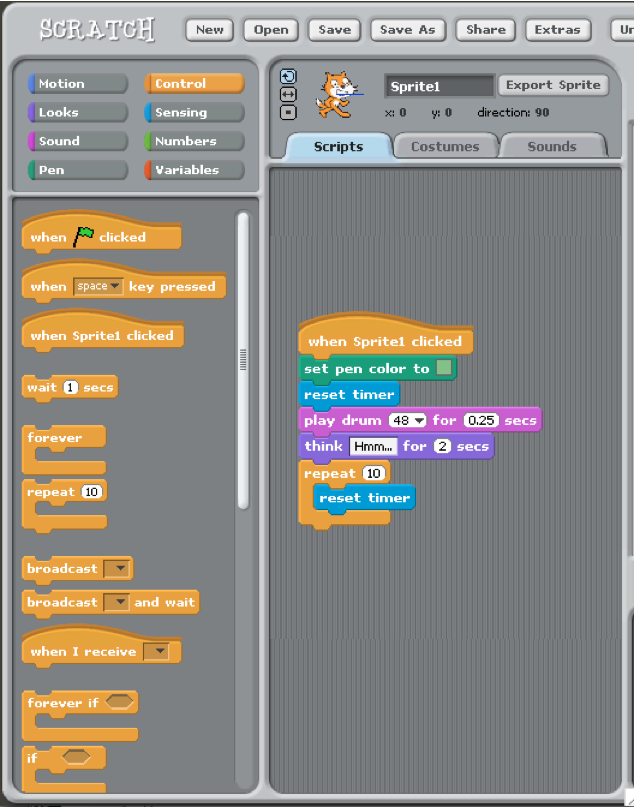634x807 pixels.
Task: Open the Sensing blocks category
Action: (x=194, y=113)
